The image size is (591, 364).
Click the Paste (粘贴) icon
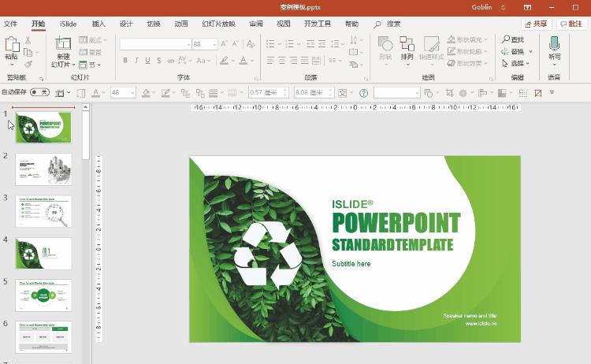[x=11, y=44]
